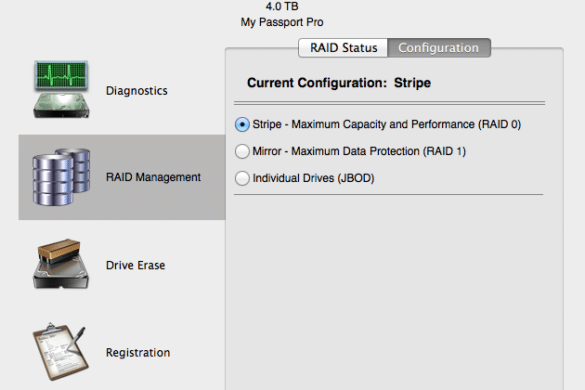Click the Stripe Maximum Capacity and Performance text
The height and width of the screenshot is (390, 585).
pyautogui.click(x=387, y=124)
